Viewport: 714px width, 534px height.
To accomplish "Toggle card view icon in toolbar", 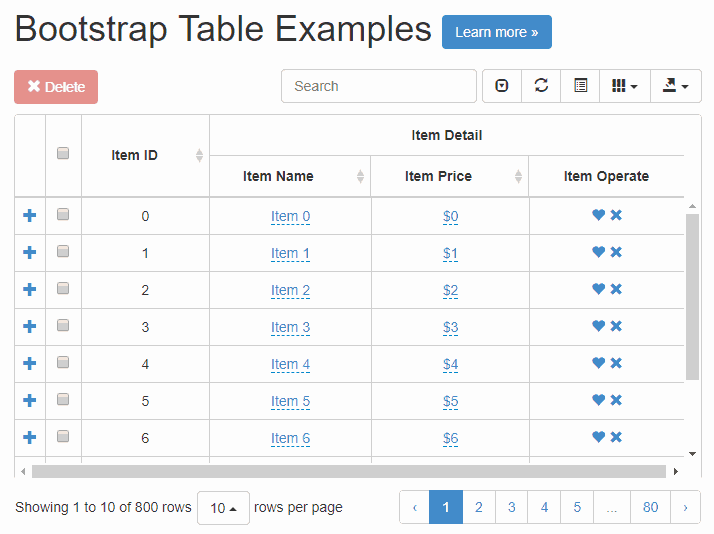I will [x=580, y=86].
